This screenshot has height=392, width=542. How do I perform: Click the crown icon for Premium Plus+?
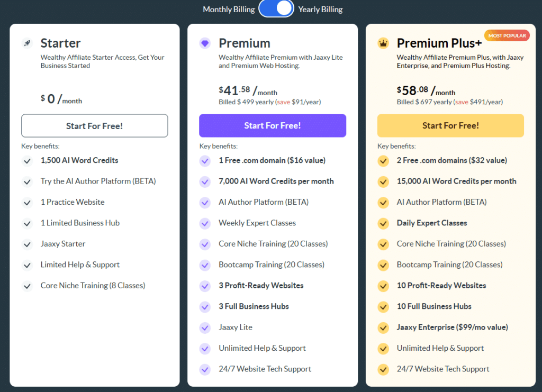pyautogui.click(x=383, y=43)
